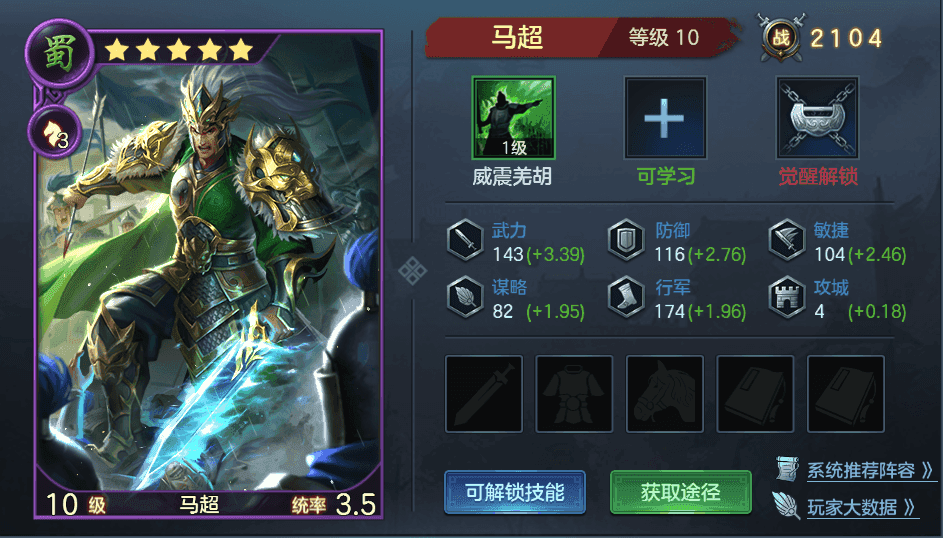Click the 马超 hero card portrait
This screenshot has width=943, height=538.
tap(209, 274)
